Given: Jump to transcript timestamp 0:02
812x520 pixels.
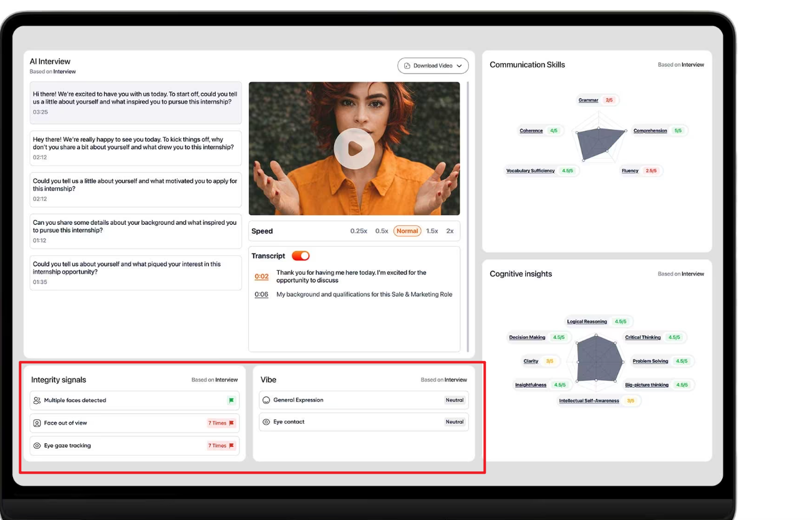Looking at the screenshot, I should click(x=261, y=277).
